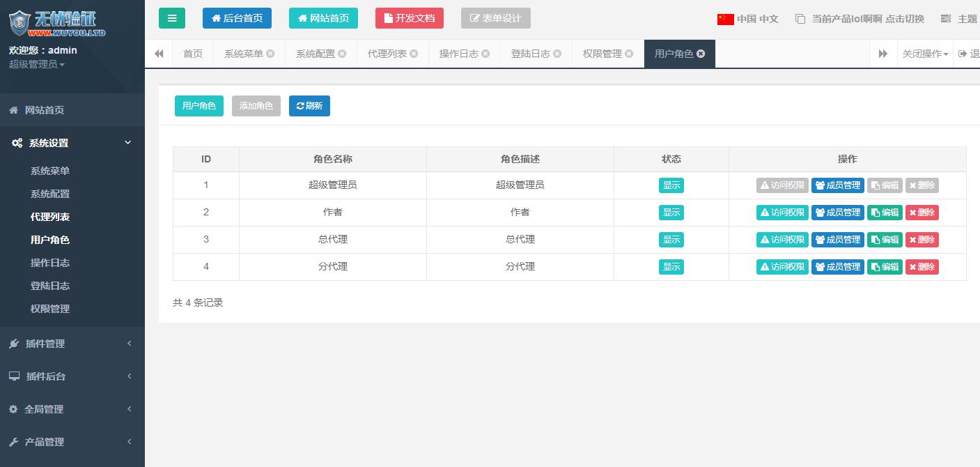This screenshot has width=980, height=467.
Task: Close the 登陆日志 tab via its x icon
Action: pos(557,54)
